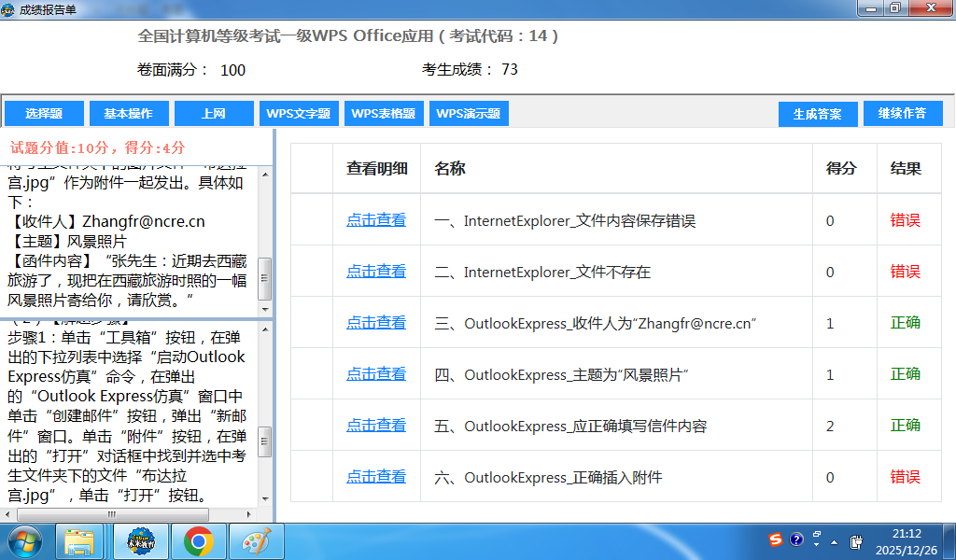Click 五、OutlookExpress_应正确填写信件内容 cell
Image resolution: width=956 pixels, height=560 pixels.
tap(616, 426)
